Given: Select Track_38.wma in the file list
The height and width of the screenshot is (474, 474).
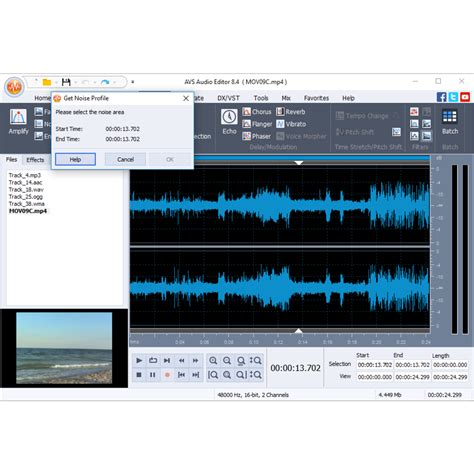Looking at the screenshot, I should tap(27, 204).
